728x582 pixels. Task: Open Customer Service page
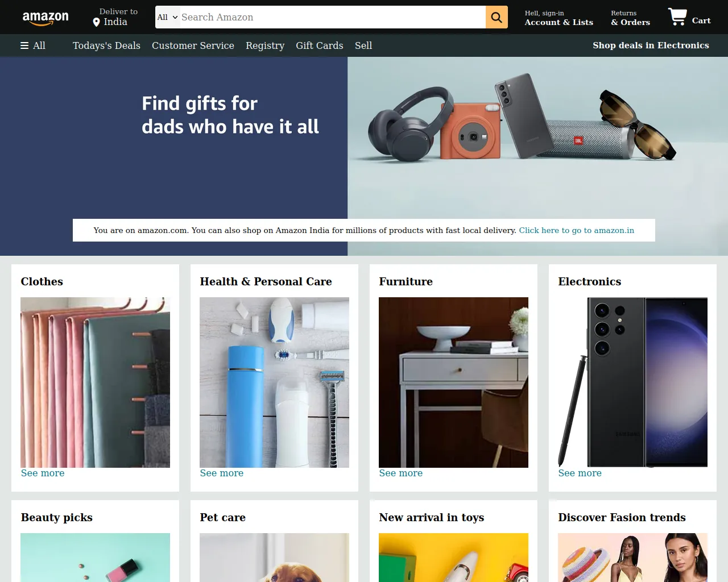[x=193, y=45]
